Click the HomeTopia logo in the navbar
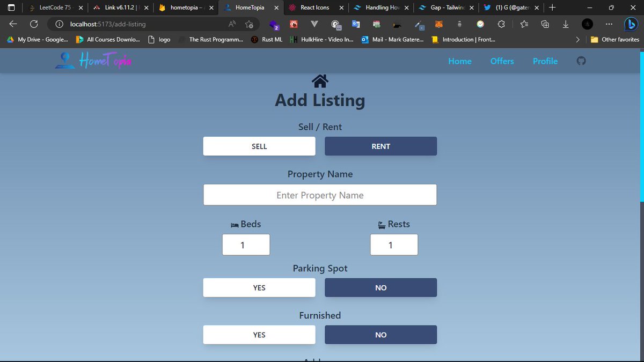This screenshot has width=644, height=362. [x=93, y=61]
